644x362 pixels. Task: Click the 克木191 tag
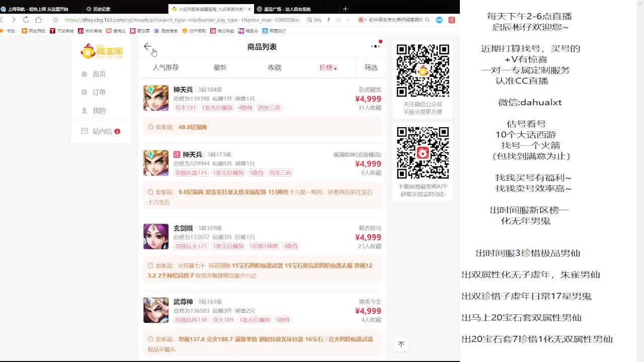coord(185,108)
